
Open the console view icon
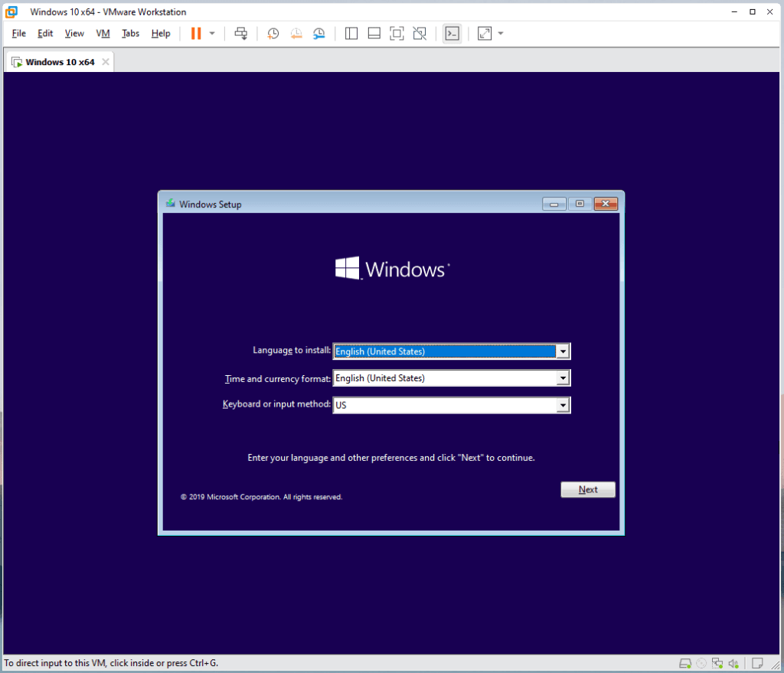(x=452, y=34)
